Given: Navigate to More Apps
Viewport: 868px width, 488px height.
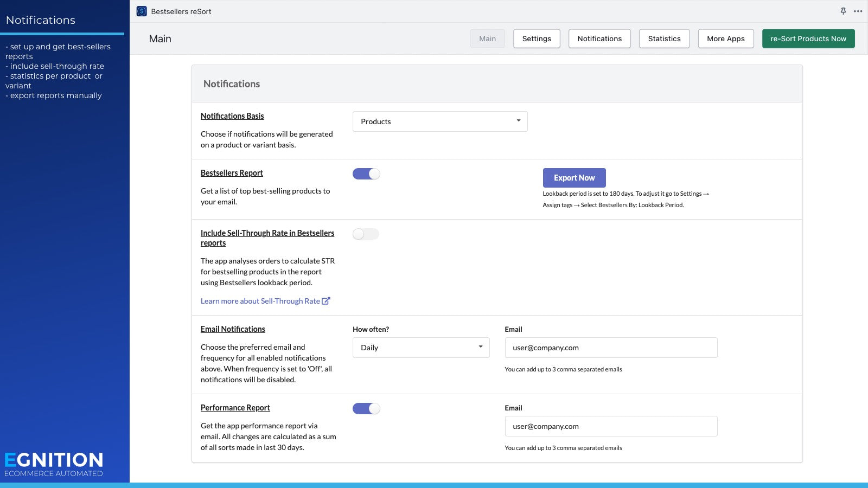Looking at the screenshot, I should point(725,38).
